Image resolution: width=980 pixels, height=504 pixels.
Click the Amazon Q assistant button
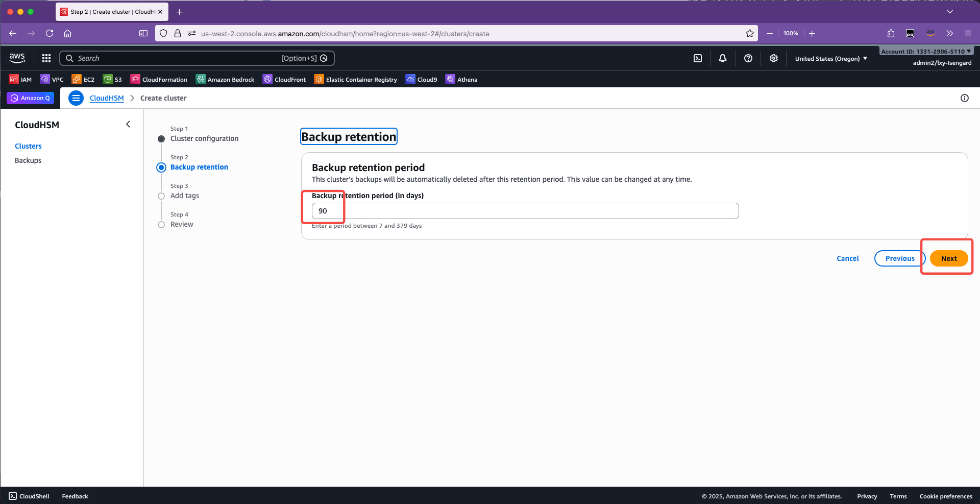coord(31,98)
